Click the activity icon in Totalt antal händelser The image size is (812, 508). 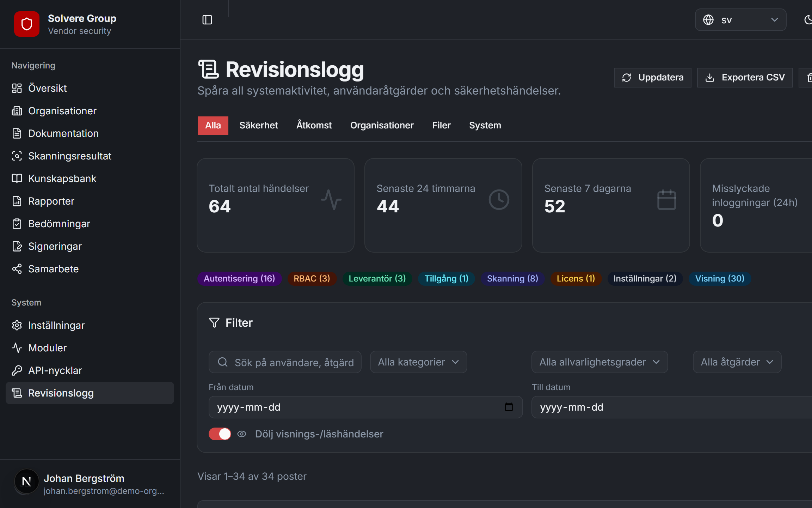click(x=331, y=200)
